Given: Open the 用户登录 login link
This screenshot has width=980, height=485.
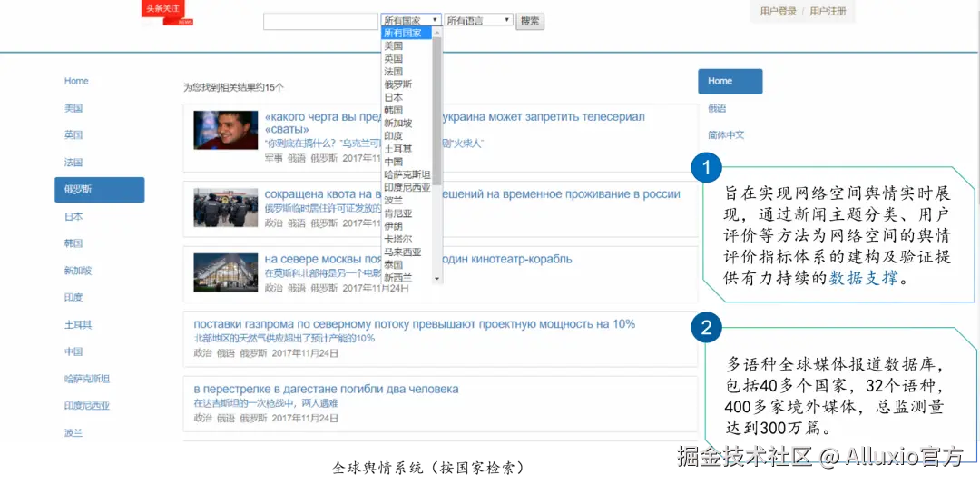Looking at the screenshot, I should 779,11.
